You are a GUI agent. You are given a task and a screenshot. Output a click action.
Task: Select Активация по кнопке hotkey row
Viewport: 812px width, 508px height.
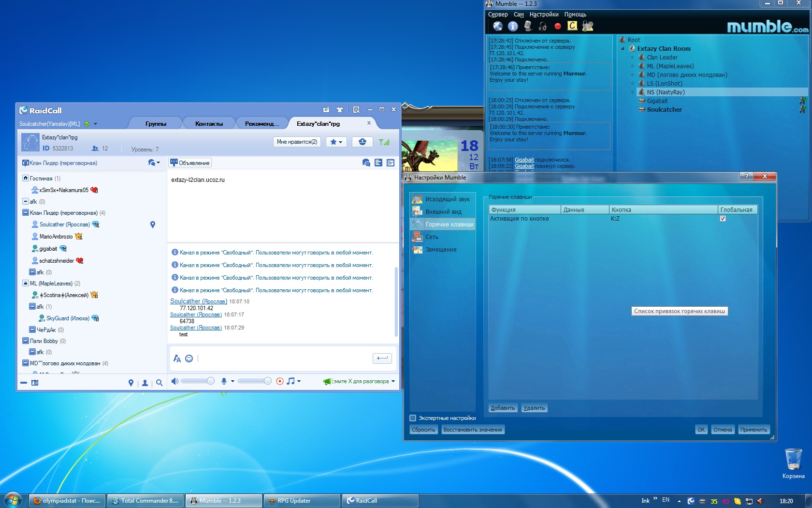pos(623,219)
